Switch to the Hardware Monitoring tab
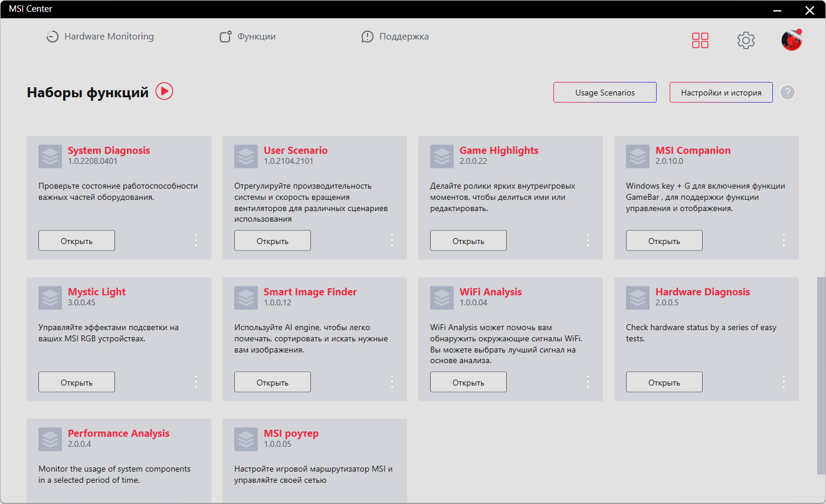This screenshot has width=826, height=504. (100, 37)
